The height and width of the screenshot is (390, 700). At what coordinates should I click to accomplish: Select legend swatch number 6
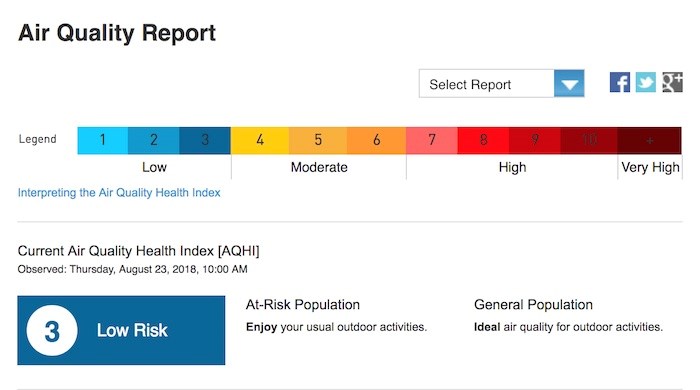click(377, 140)
